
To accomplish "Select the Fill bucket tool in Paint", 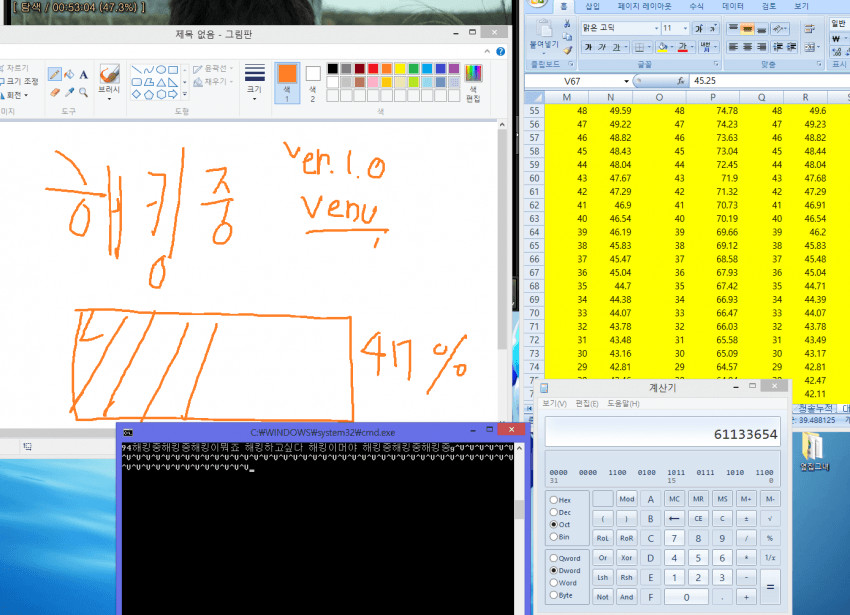I will click(69, 74).
